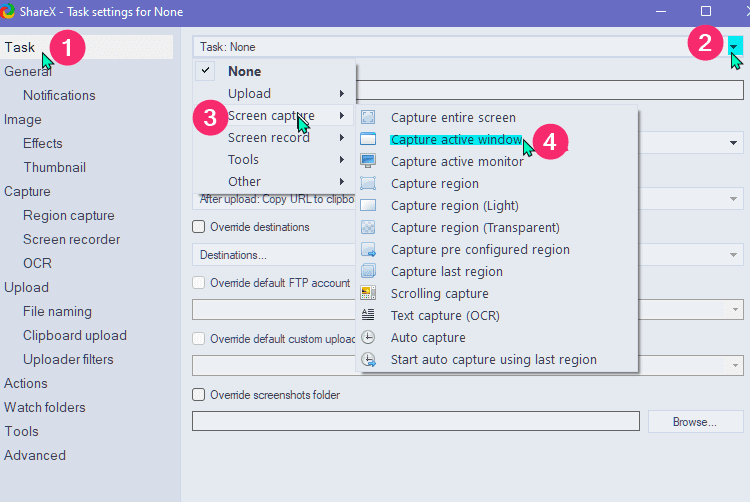Open Watch folders settings
Screen dimensions: 750x502
(45, 407)
